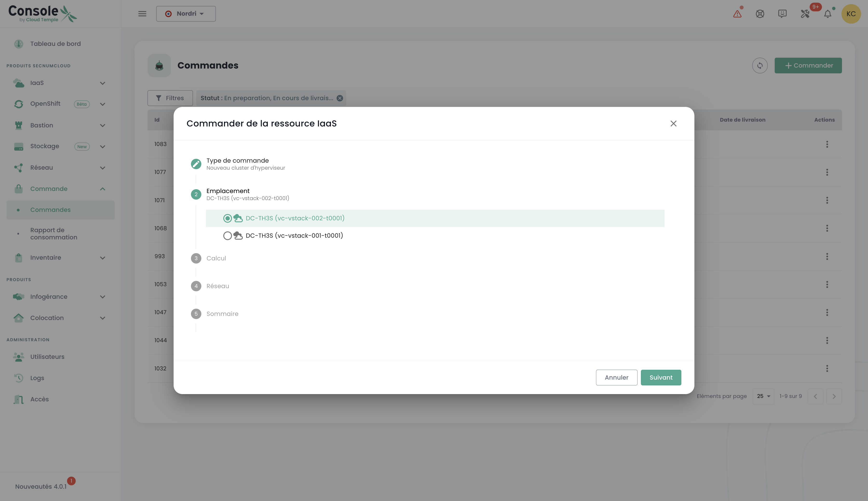
Task: Click the Suivant button
Action: [x=661, y=377]
